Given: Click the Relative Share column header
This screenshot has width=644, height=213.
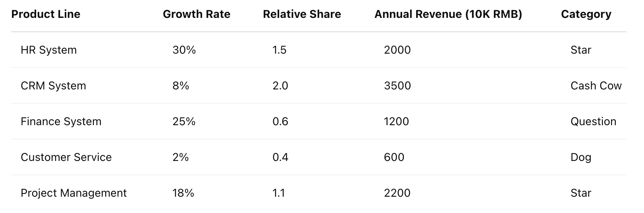Looking at the screenshot, I should pos(302,14).
